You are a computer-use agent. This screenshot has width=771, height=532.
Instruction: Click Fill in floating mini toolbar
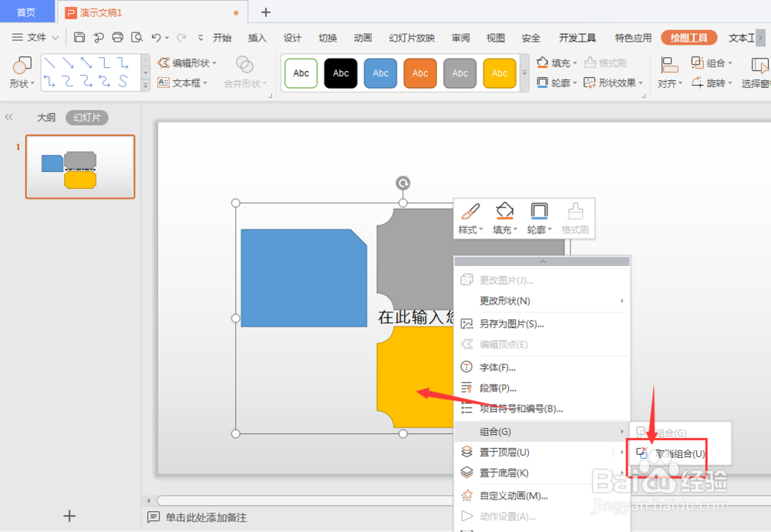pos(505,219)
